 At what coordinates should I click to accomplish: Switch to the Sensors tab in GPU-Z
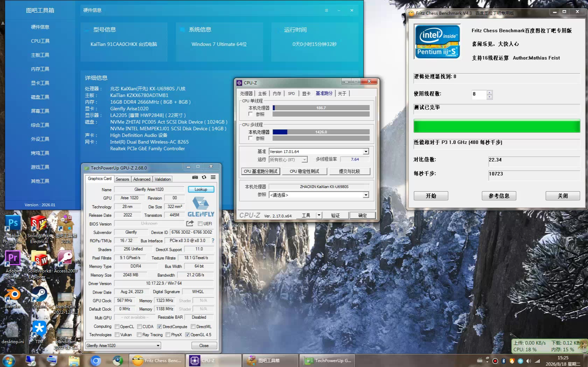(122, 179)
